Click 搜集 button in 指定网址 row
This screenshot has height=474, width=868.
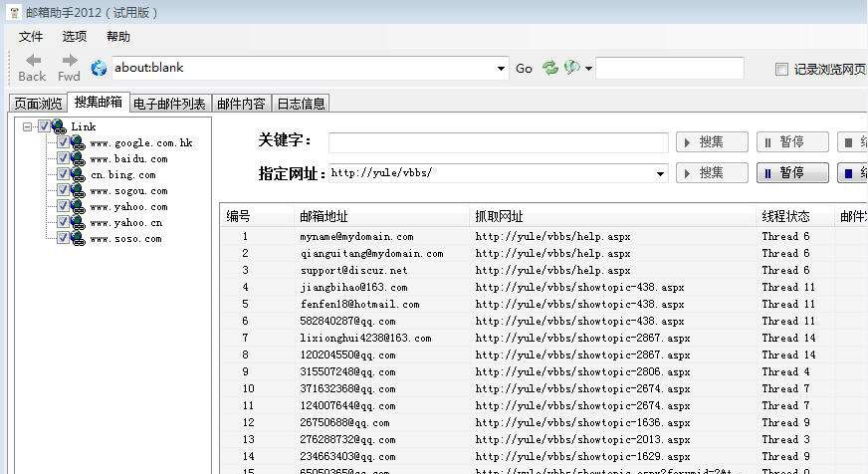(x=712, y=172)
